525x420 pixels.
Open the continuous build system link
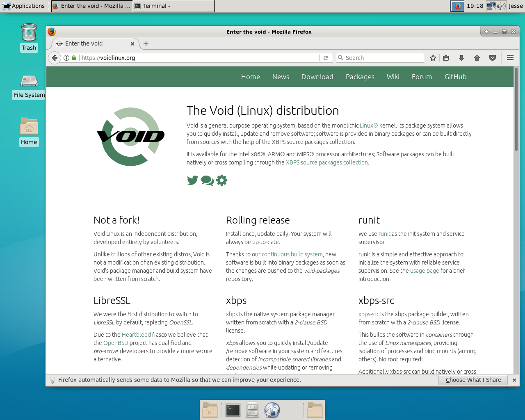pos(292,254)
